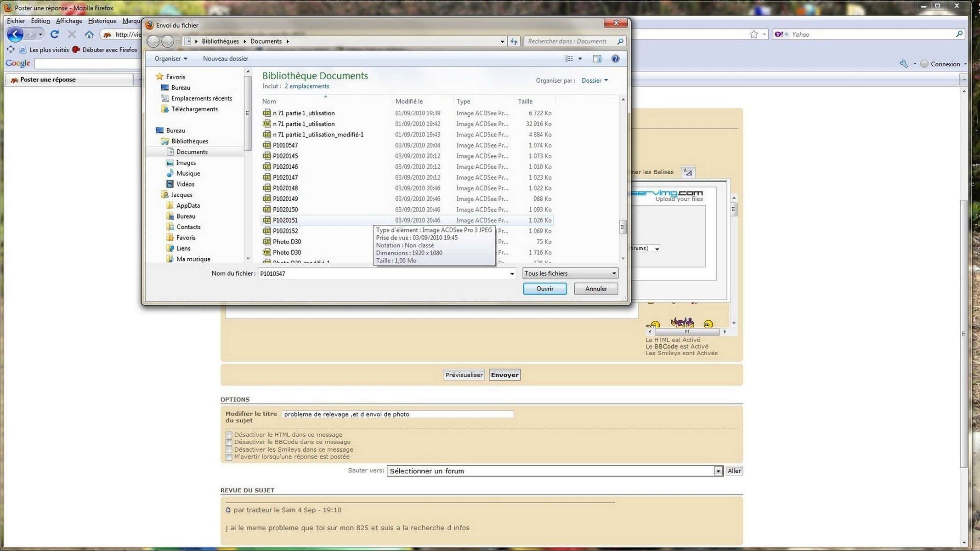Click the Help icon in file dialog
The image size is (980, 551).
click(x=615, y=59)
